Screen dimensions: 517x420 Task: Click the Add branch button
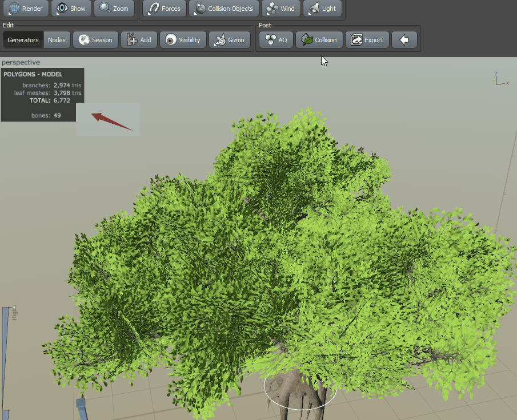139,40
